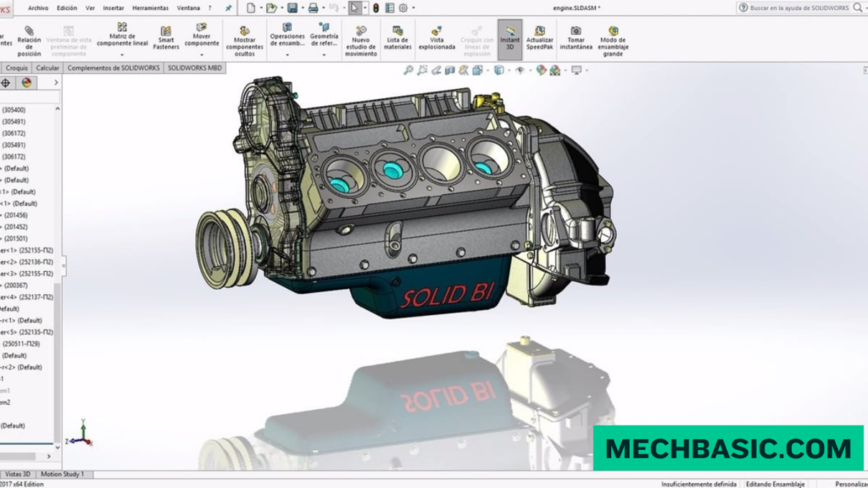This screenshot has height=488, width=868.
Task: Click the Rebuild traffic-light icon
Action: tap(376, 8)
